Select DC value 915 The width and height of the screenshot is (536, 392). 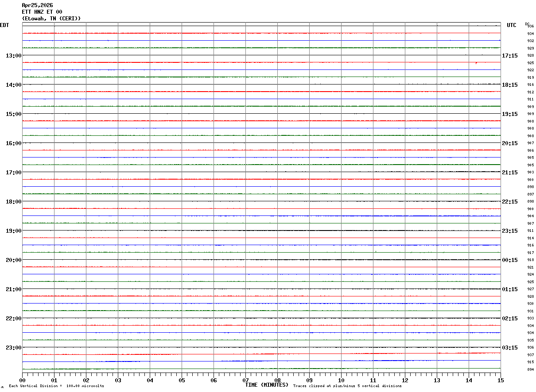pos(530,362)
